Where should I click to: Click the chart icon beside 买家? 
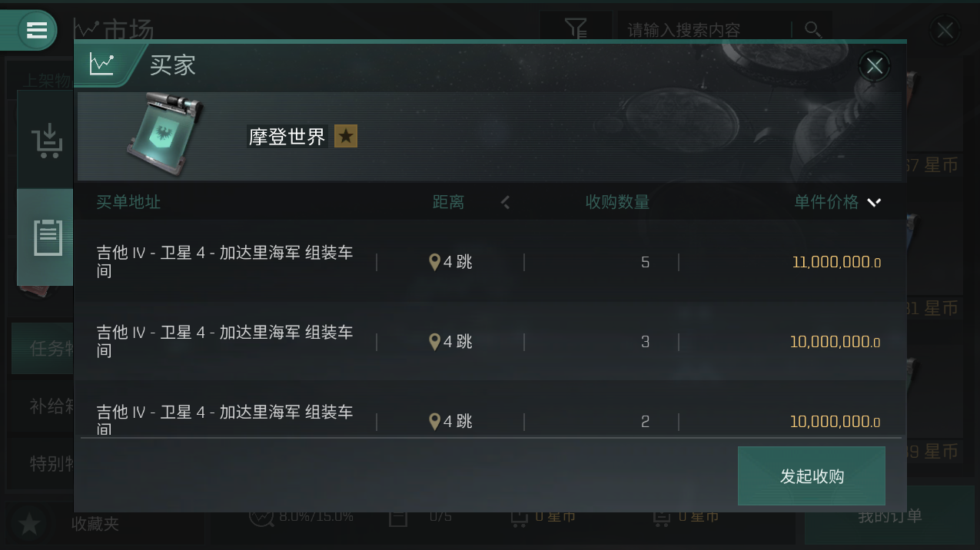click(101, 65)
